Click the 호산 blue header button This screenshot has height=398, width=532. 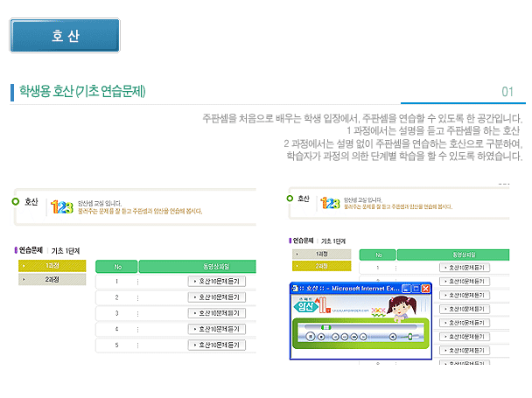(x=65, y=36)
